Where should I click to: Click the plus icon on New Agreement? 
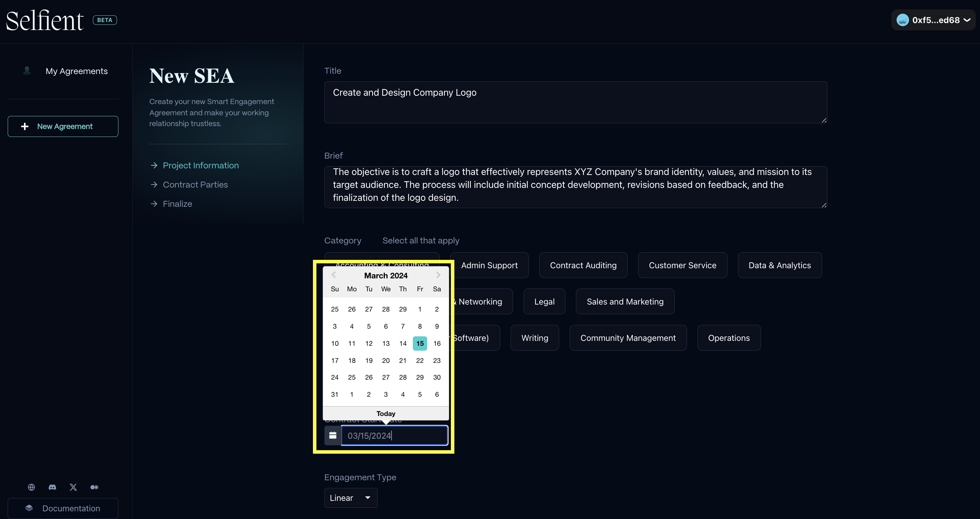tap(25, 126)
